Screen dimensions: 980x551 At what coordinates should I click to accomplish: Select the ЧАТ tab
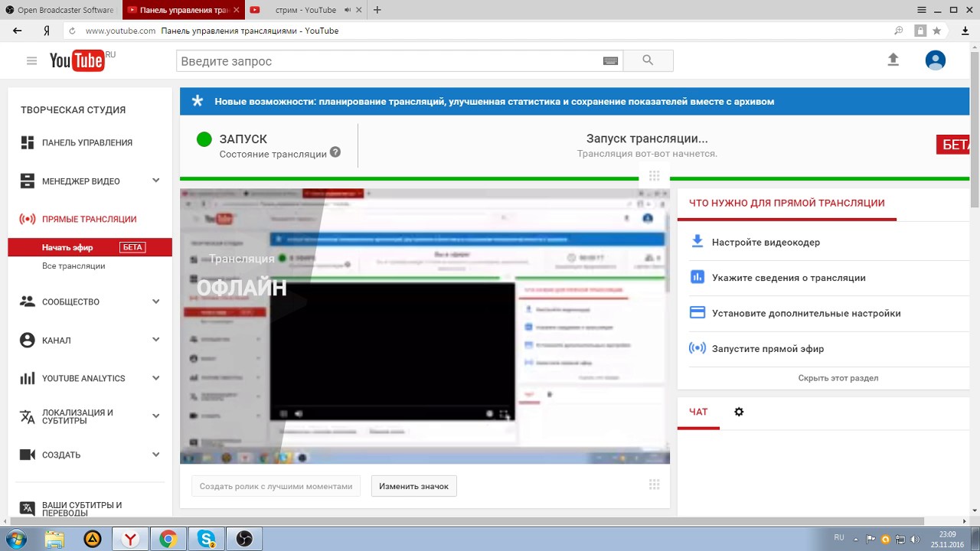[698, 412]
